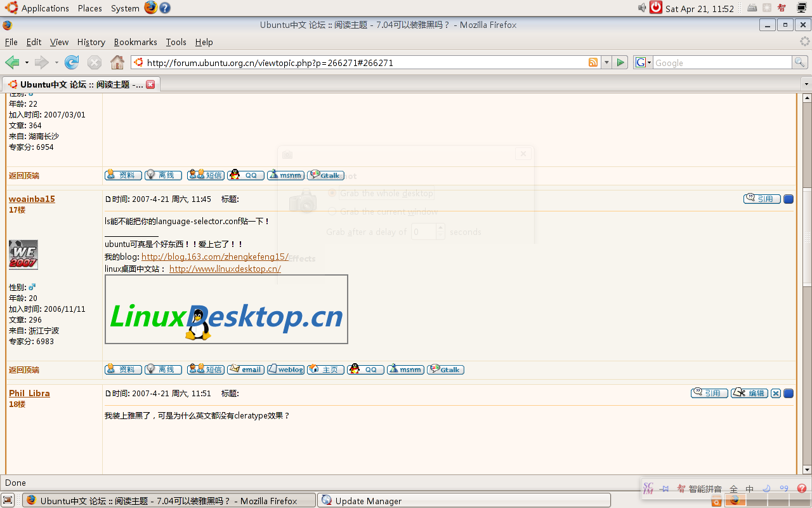Click the search magnifier button

800,62
